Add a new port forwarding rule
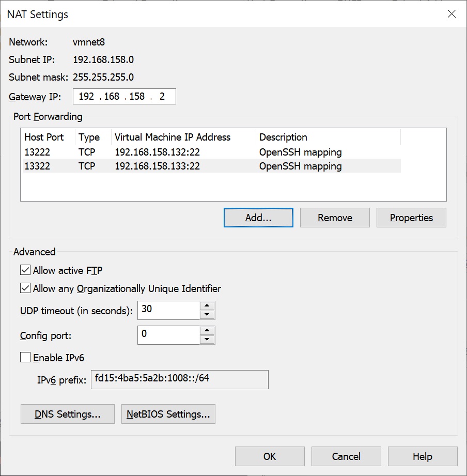The height and width of the screenshot is (476, 467). [x=258, y=217]
